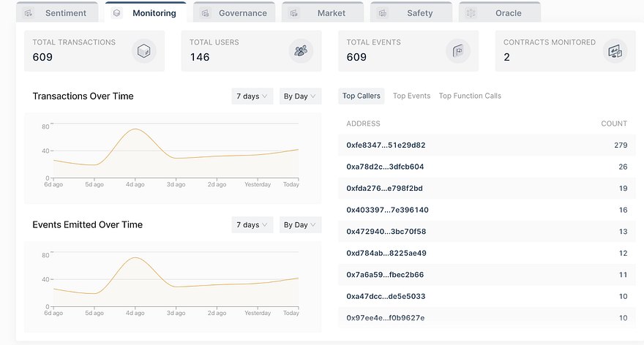The height and width of the screenshot is (345, 644).
Task: Open the Transactions Over Time By Day dropdown
Action: (300, 96)
